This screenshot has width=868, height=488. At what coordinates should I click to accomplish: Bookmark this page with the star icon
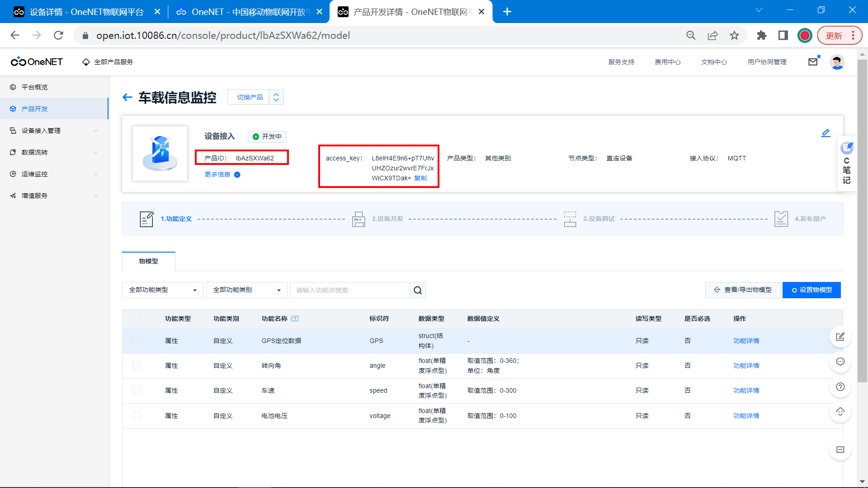pyautogui.click(x=734, y=36)
